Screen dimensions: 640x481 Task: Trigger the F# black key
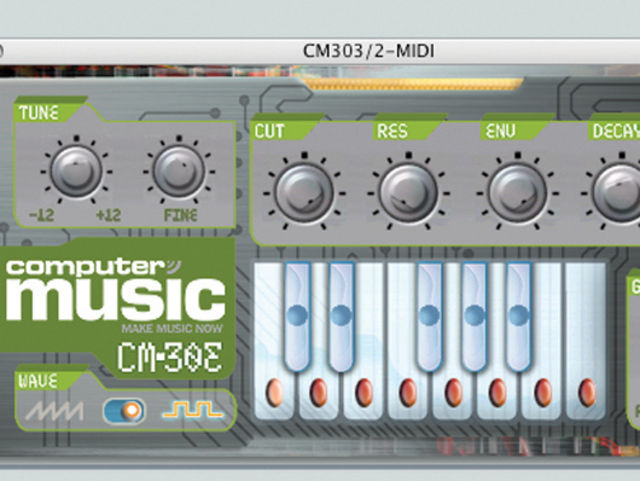(429, 316)
